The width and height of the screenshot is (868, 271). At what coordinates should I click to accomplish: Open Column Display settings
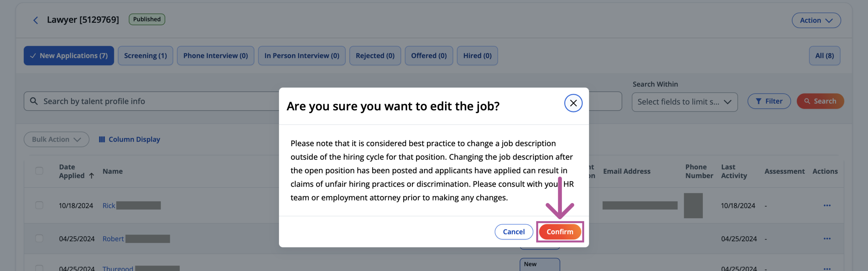[x=129, y=139]
